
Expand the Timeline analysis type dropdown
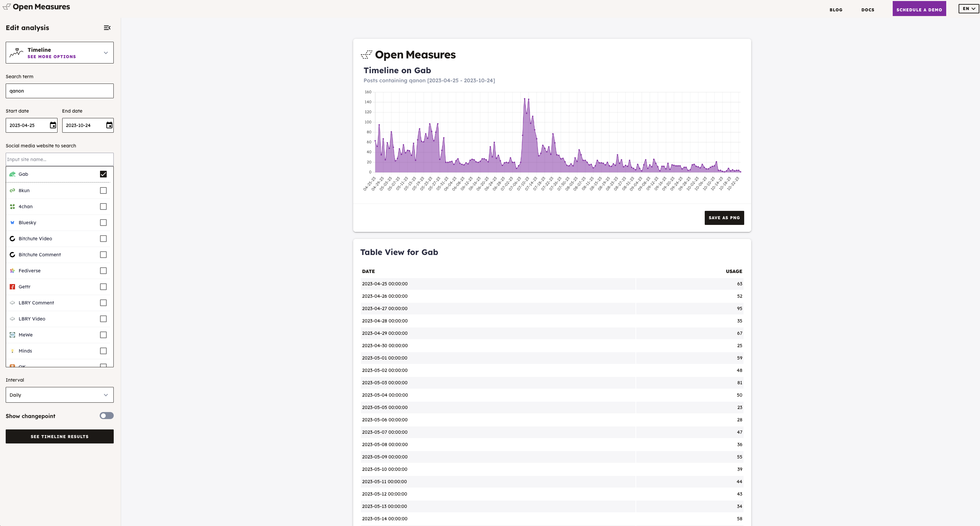point(60,53)
